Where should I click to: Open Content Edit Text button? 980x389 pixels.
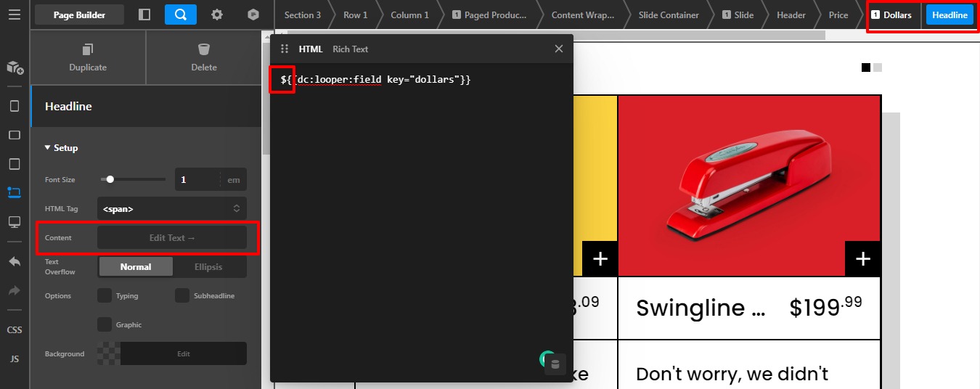click(x=172, y=237)
